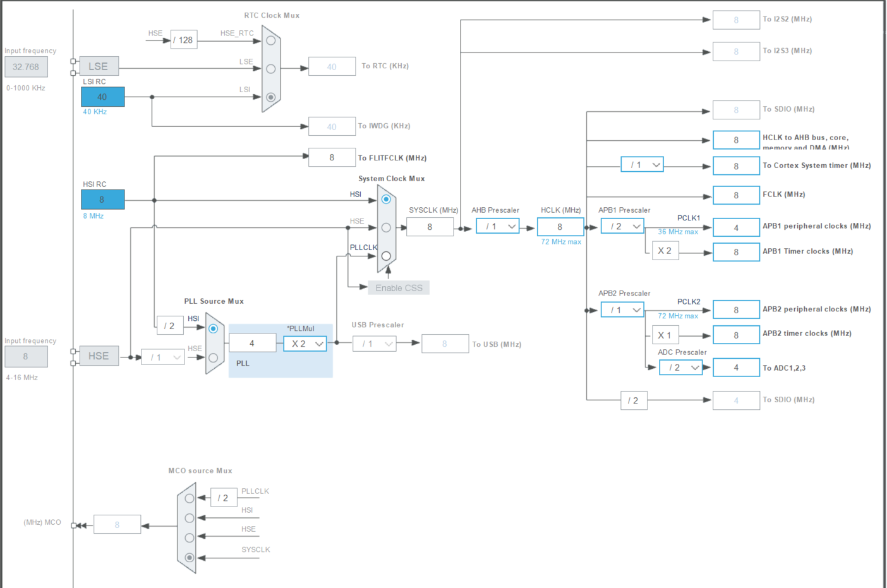
Task: Open the USB Prescaler dropdown
Action: [x=374, y=344]
